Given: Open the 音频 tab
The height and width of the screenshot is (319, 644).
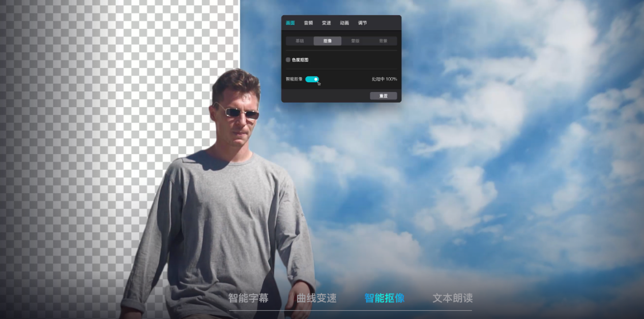Looking at the screenshot, I should point(308,23).
